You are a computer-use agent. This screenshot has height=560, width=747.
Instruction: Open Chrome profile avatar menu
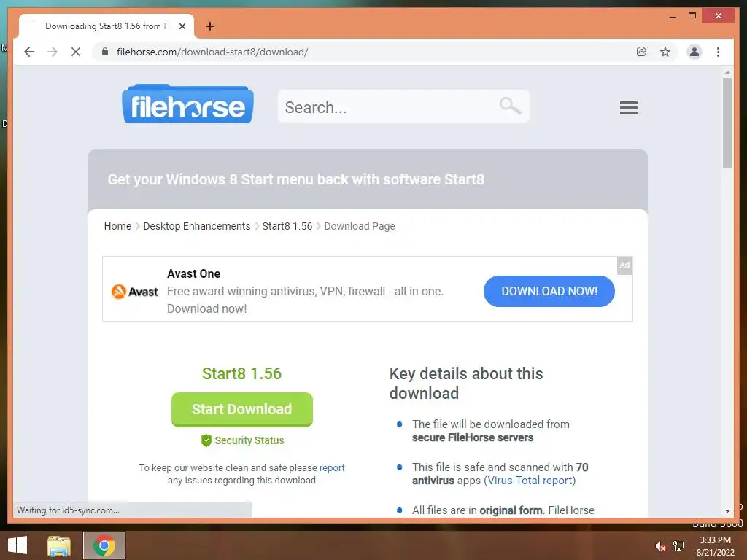click(x=694, y=52)
